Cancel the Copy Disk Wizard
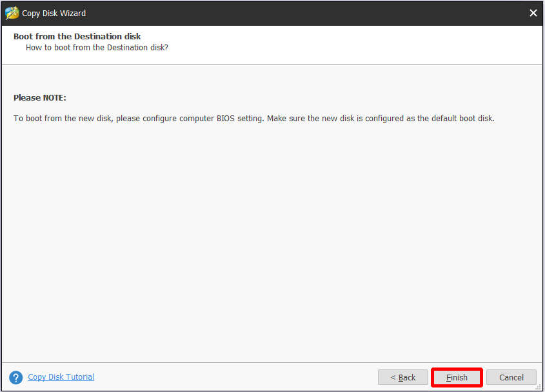 click(511, 377)
